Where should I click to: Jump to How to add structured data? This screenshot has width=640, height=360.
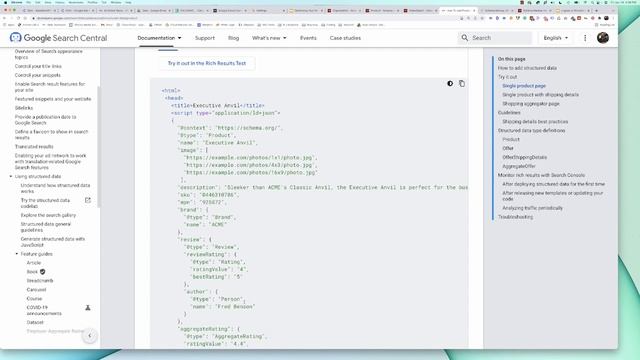point(527,68)
